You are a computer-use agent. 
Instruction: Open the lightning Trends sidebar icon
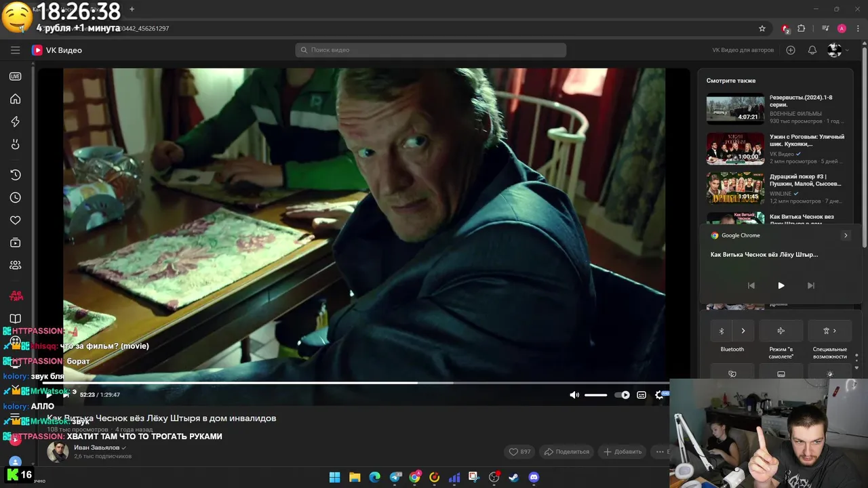15,122
